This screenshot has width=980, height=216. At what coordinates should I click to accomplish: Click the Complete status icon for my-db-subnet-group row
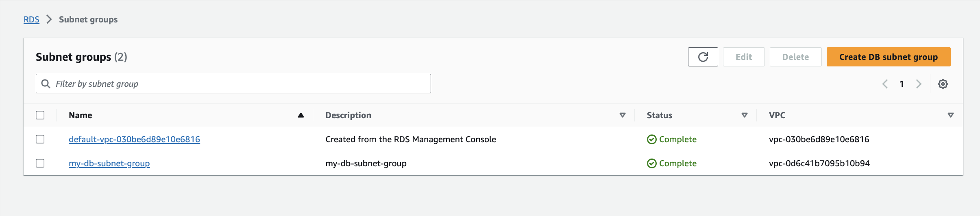[651, 163]
